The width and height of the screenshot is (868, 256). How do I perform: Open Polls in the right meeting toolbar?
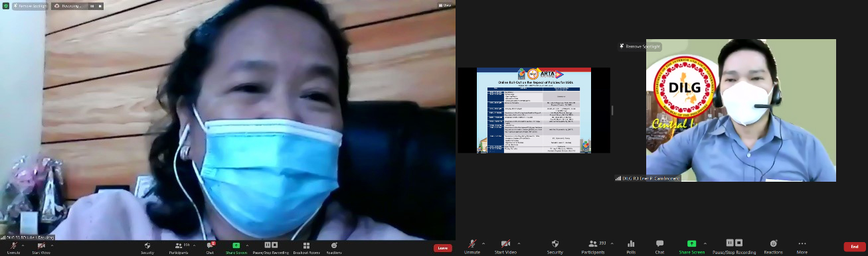tap(631, 247)
